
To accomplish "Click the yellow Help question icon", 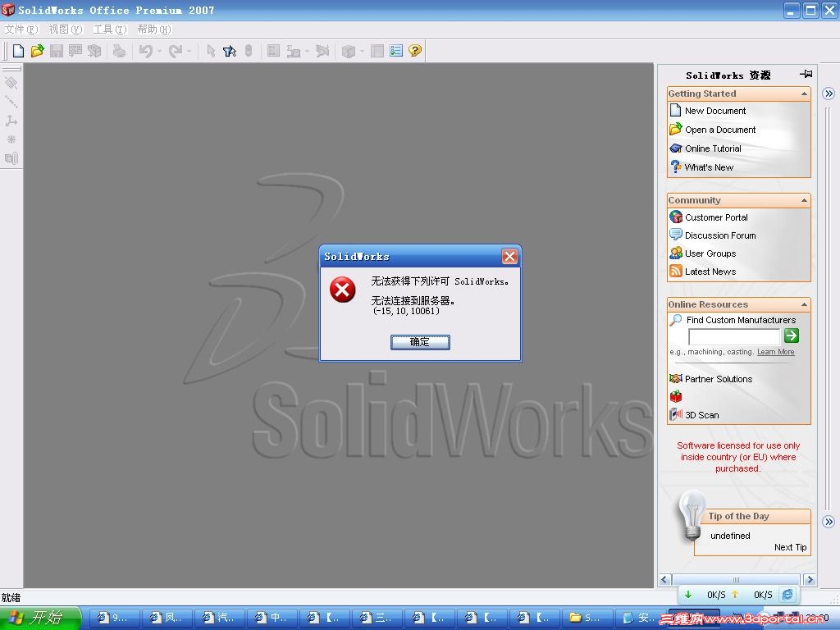I will (414, 51).
